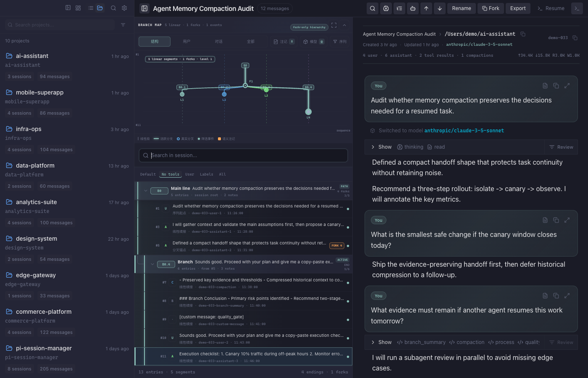Select the User entry filter

(190, 174)
